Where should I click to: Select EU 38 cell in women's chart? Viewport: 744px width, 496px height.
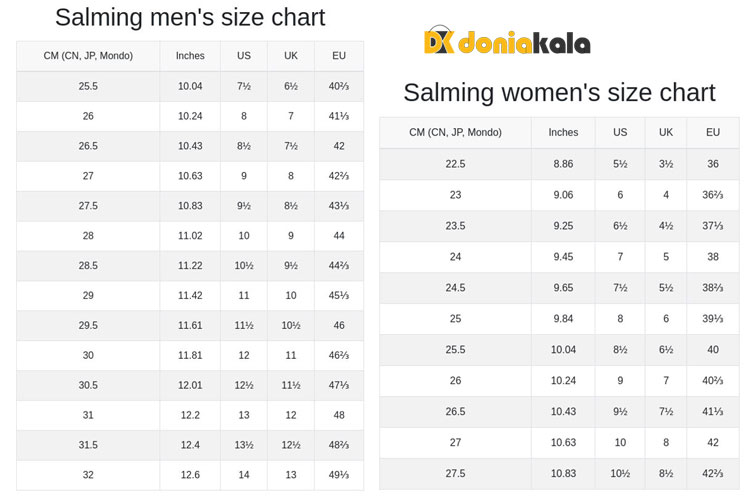click(x=713, y=257)
